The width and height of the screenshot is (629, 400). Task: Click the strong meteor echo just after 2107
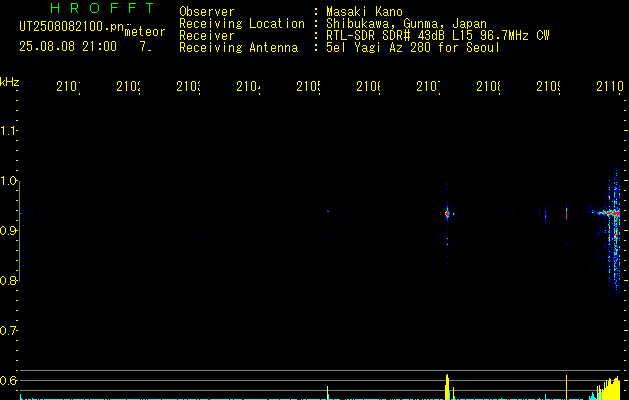coord(447,214)
